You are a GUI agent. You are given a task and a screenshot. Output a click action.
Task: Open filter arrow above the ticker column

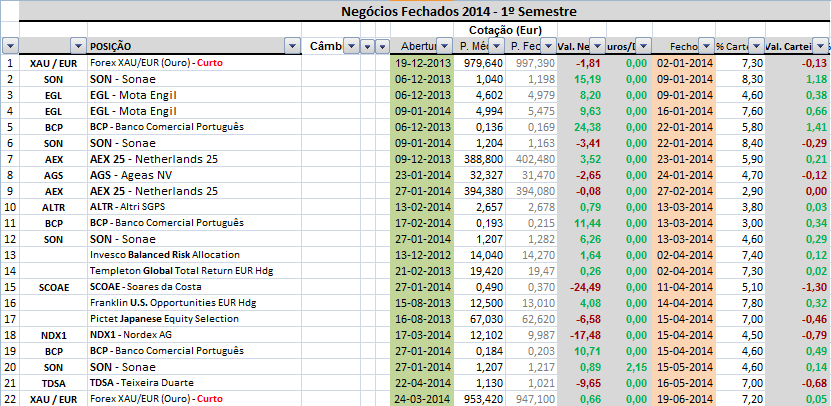(x=78, y=47)
